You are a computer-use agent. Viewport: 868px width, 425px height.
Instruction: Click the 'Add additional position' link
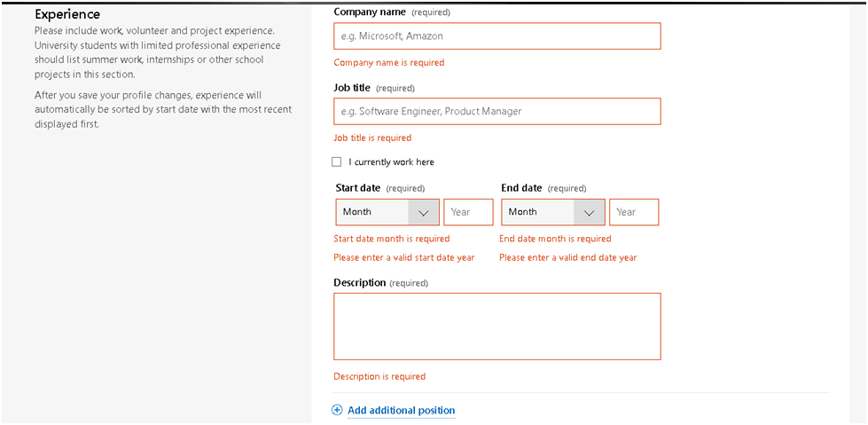[x=402, y=411]
